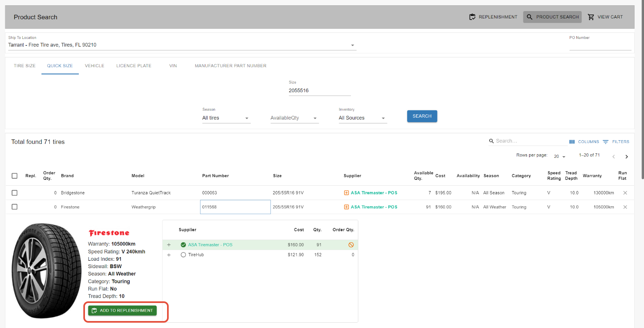The height and width of the screenshot is (328, 644).
Task: Click part number cell 011568
Action: [x=235, y=207]
